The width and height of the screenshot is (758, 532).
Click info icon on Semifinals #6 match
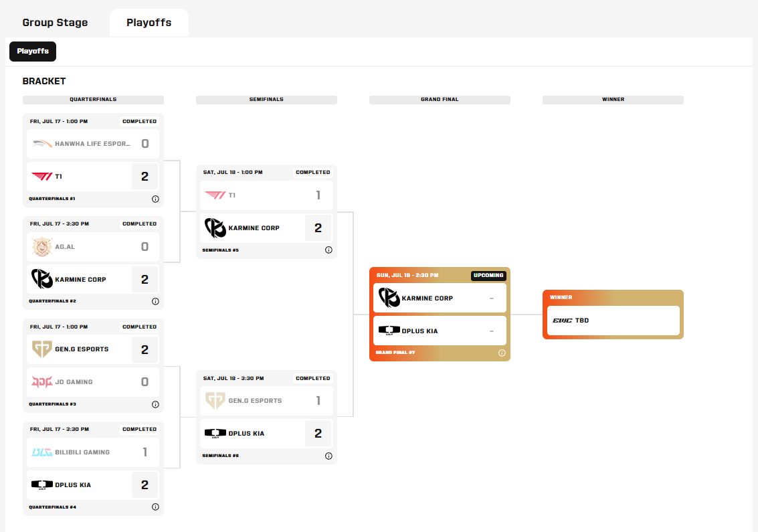click(328, 456)
